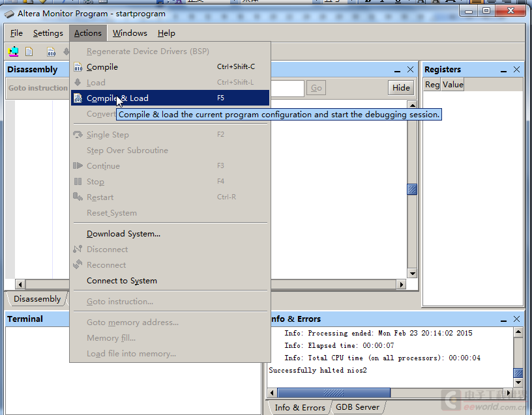Click the document icon in the toolbar

(x=29, y=51)
